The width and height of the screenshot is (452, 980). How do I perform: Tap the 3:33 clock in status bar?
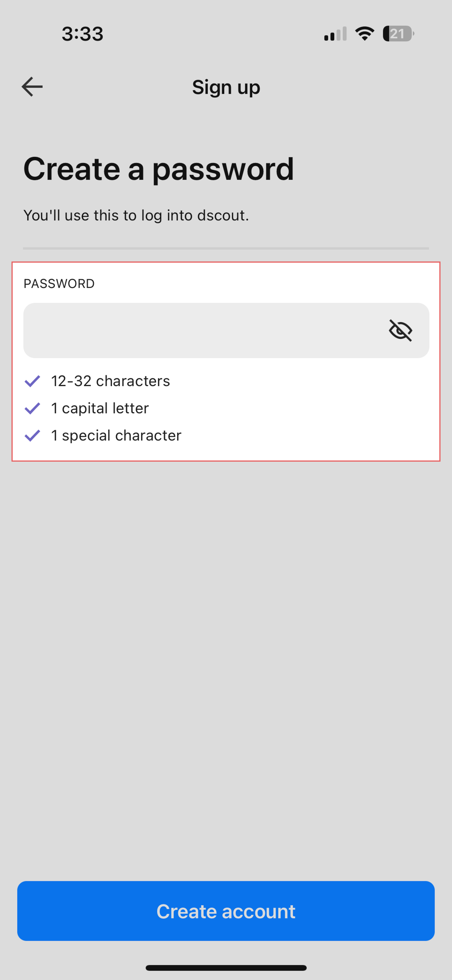coord(82,34)
